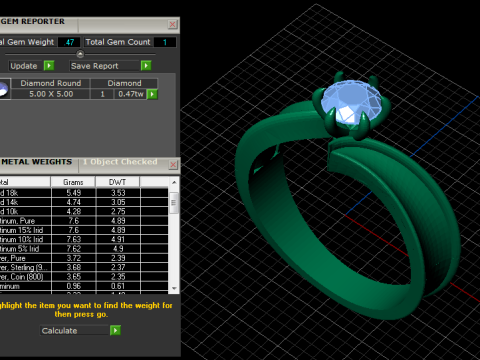Select the Silver Pure grams value 3.72

(74, 258)
